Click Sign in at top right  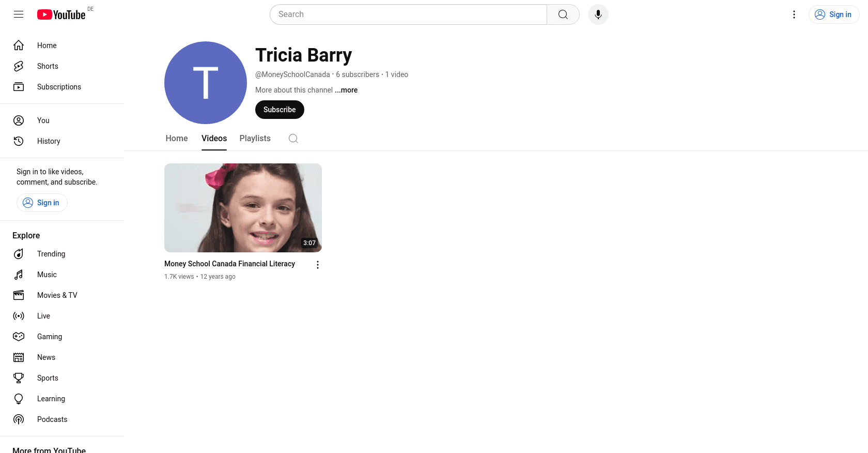(x=833, y=14)
